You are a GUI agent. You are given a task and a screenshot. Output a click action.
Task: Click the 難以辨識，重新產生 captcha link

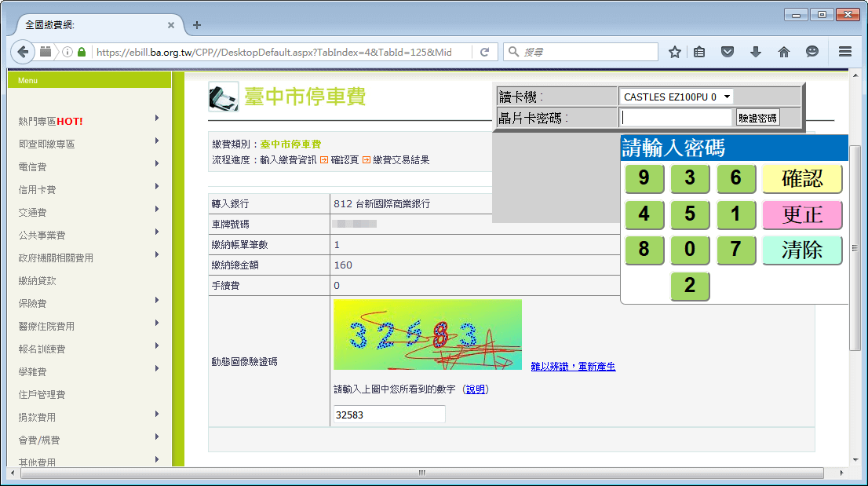pos(573,367)
